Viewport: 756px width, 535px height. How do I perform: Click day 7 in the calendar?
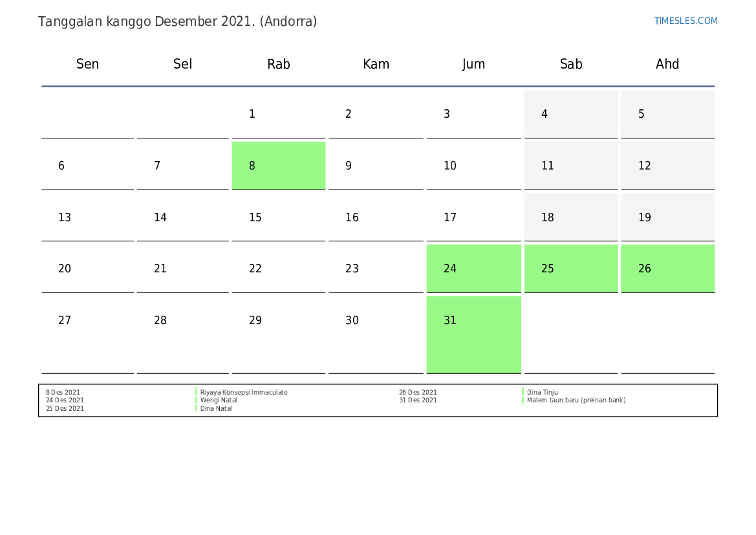click(x=183, y=166)
